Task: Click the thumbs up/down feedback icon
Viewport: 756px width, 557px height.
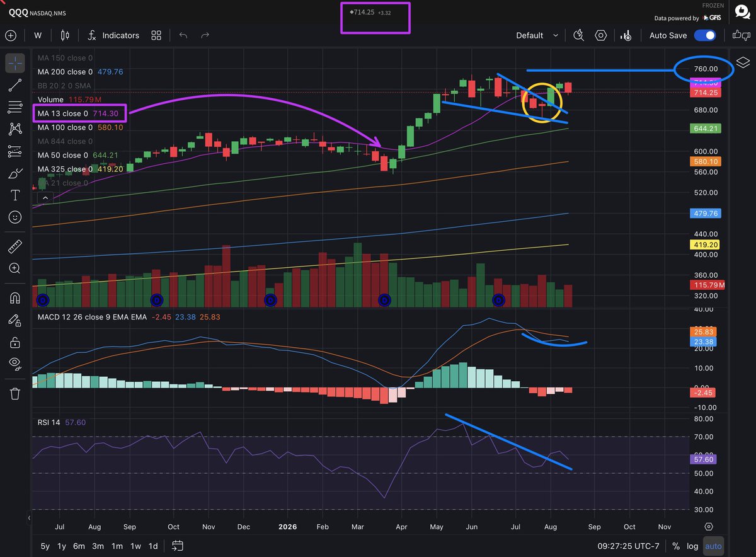Action: 742,35
